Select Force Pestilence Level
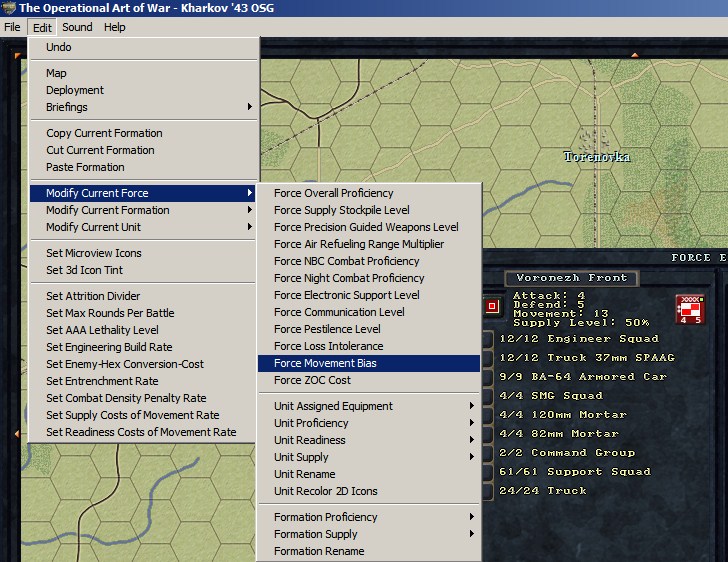The height and width of the screenshot is (562, 728). click(369, 329)
